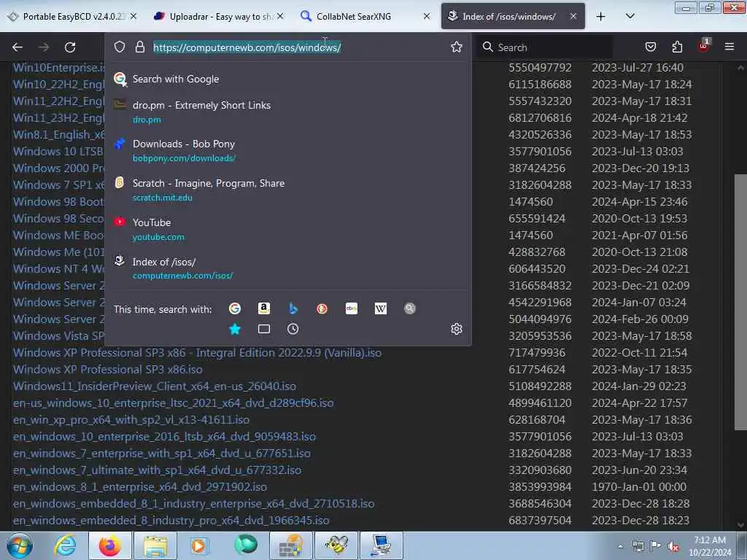Choose Search with Google suggestion
The height and width of the screenshot is (560, 747).
click(287, 79)
